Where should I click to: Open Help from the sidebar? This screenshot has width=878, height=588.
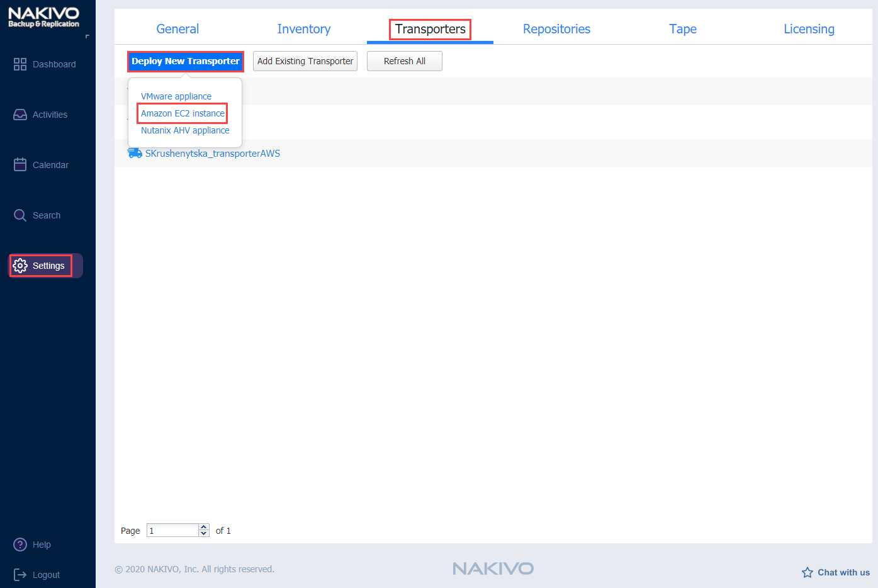[42, 545]
